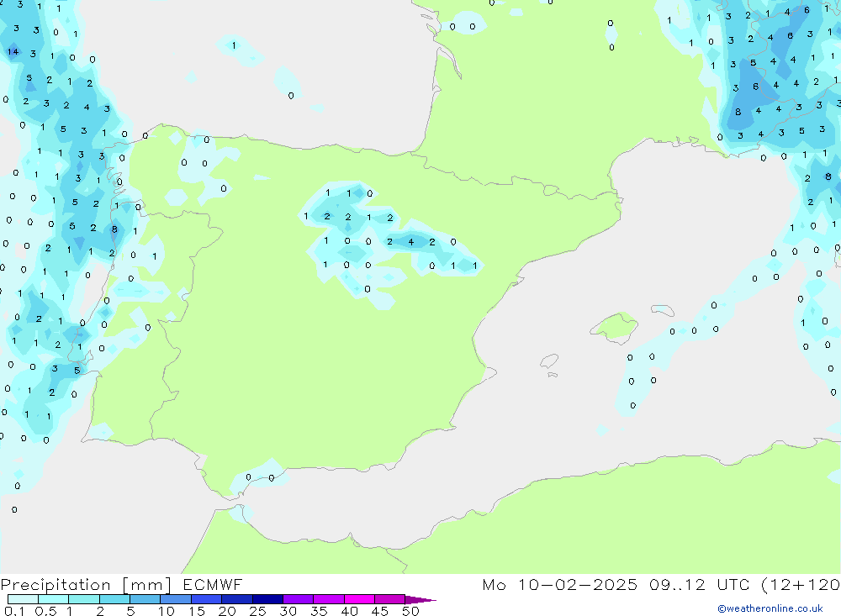841x616 pixels.
Task: Select the 35–40 mm purple legend swatch
Action: 328,599
